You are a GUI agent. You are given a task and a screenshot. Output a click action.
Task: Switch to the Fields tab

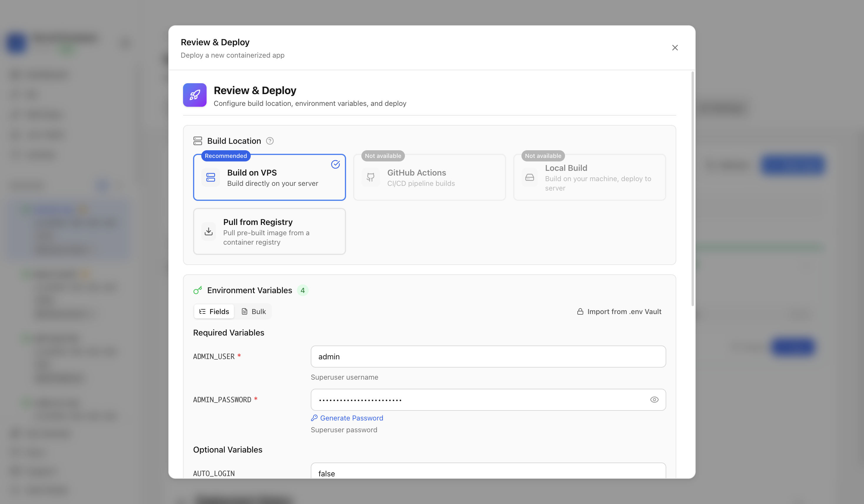click(x=214, y=311)
